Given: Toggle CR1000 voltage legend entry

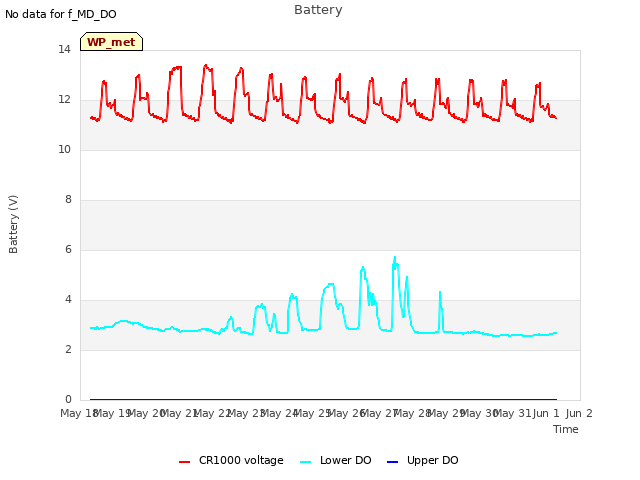Looking at the screenshot, I should pyautogui.click(x=231, y=460).
